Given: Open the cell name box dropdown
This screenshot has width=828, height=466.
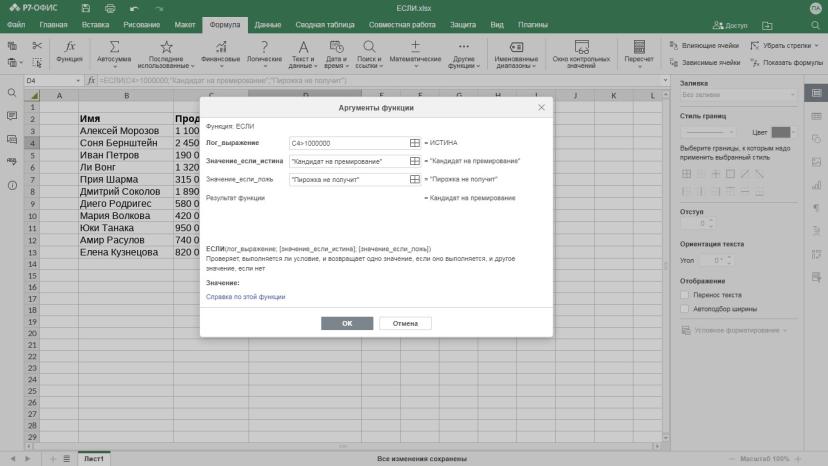Looking at the screenshot, I should 78,81.
